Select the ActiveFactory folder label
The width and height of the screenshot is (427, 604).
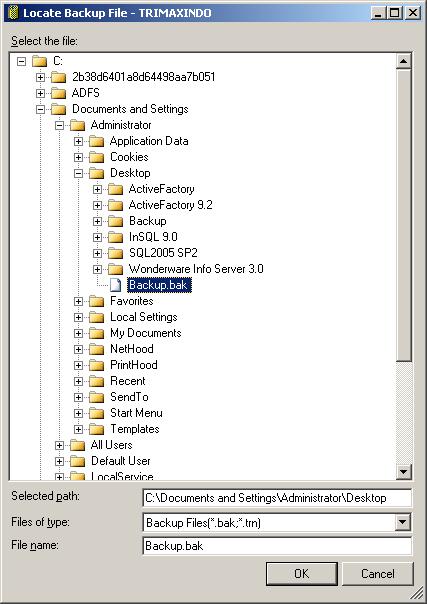[x=161, y=189]
